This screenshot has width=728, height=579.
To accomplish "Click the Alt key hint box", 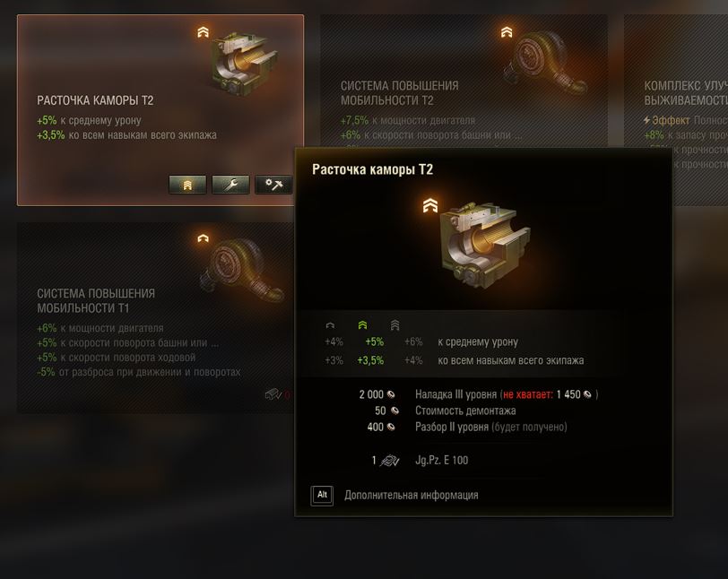I will coord(322,496).
